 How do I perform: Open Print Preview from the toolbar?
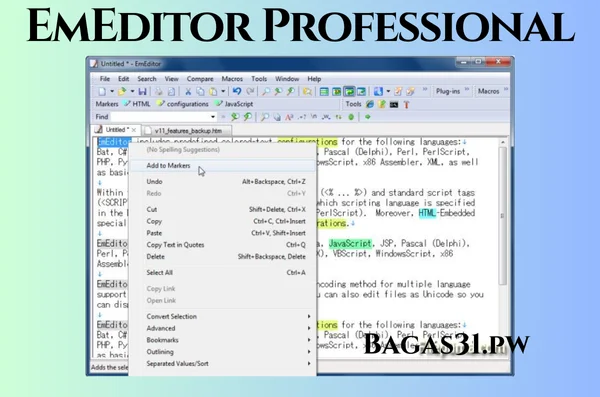click(171, 91)
